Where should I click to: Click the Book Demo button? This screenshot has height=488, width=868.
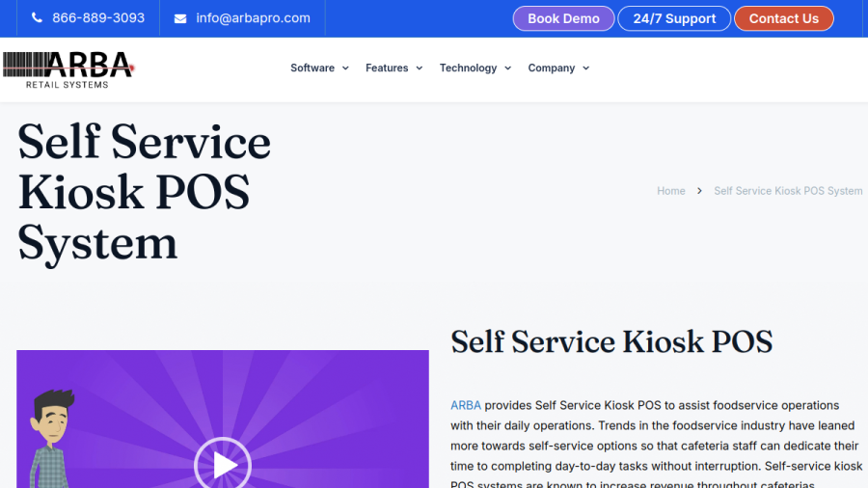pyautogui.click(x=563, y=18)
